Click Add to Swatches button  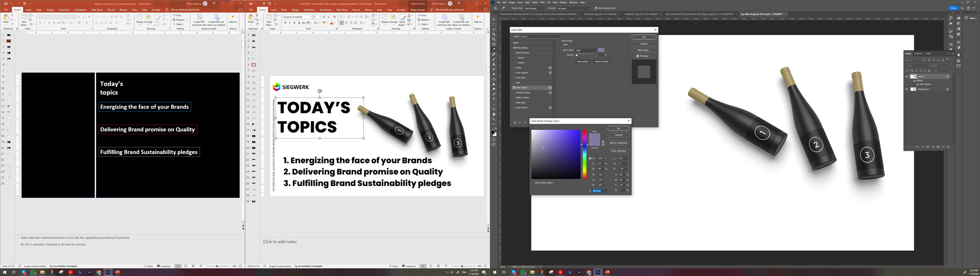(x=618, y=143)
